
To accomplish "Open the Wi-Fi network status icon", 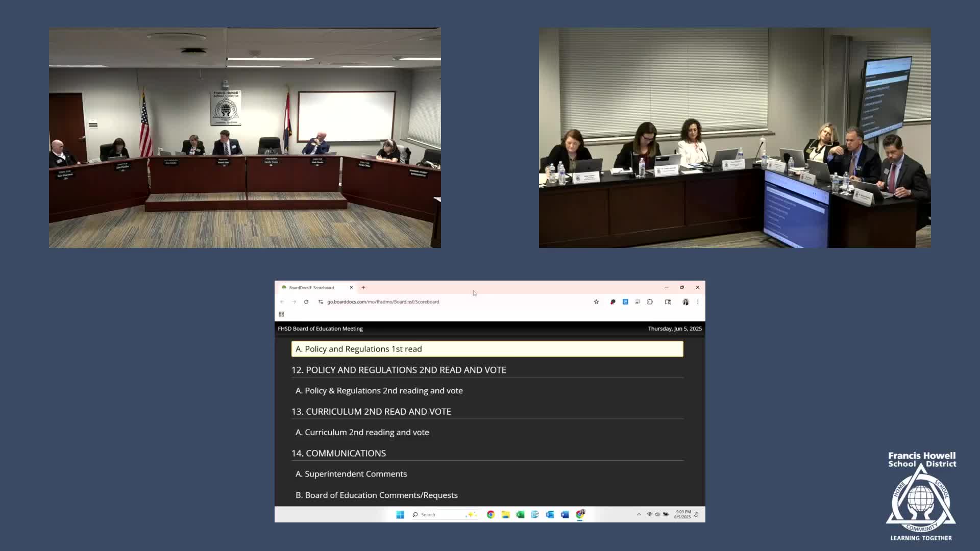I will [649, 514].
